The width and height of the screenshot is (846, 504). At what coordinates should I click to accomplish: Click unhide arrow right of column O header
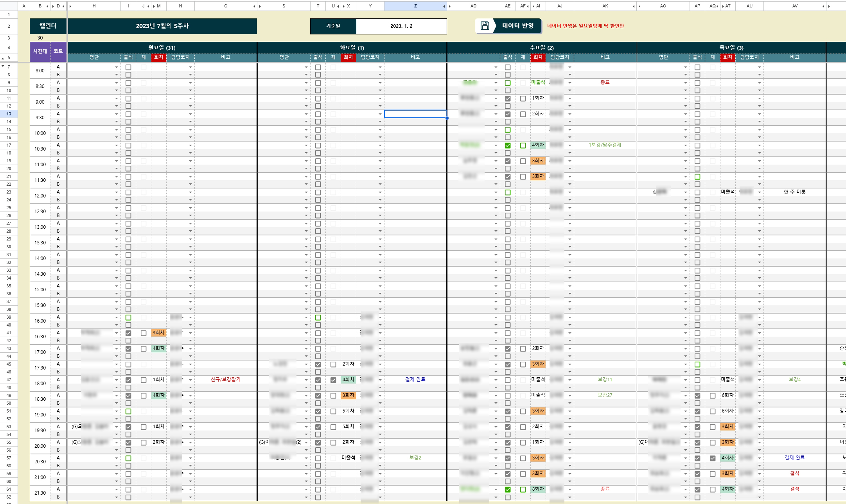254,6
